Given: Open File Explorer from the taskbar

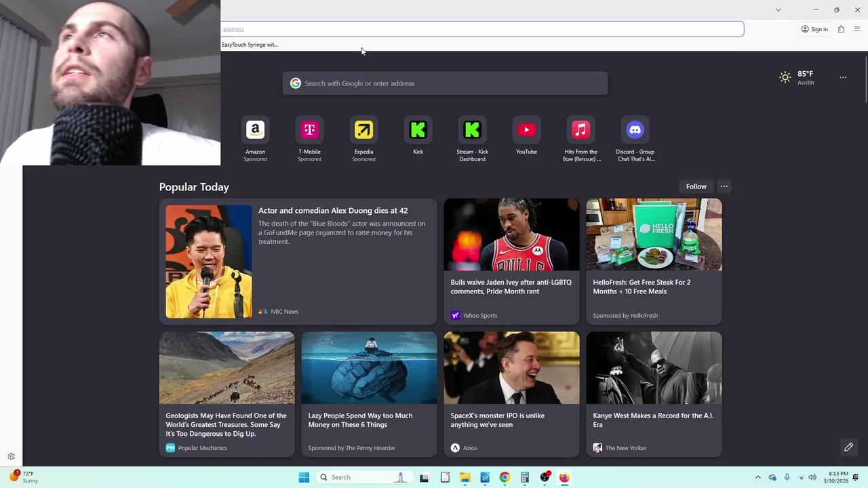Looking at the screenshot, I should click(465, 477).
